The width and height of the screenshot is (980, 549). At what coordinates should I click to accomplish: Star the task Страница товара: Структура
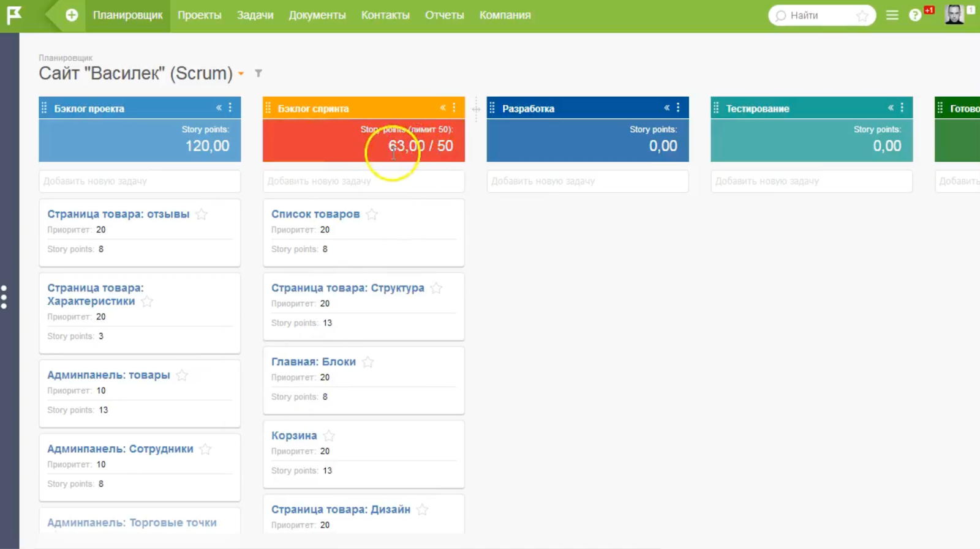(436, 288)
